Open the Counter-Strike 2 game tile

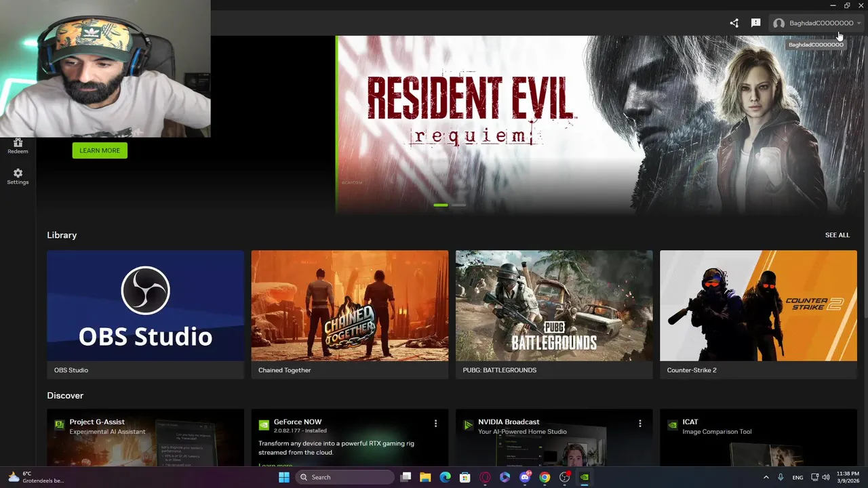[x=758, y=314]
